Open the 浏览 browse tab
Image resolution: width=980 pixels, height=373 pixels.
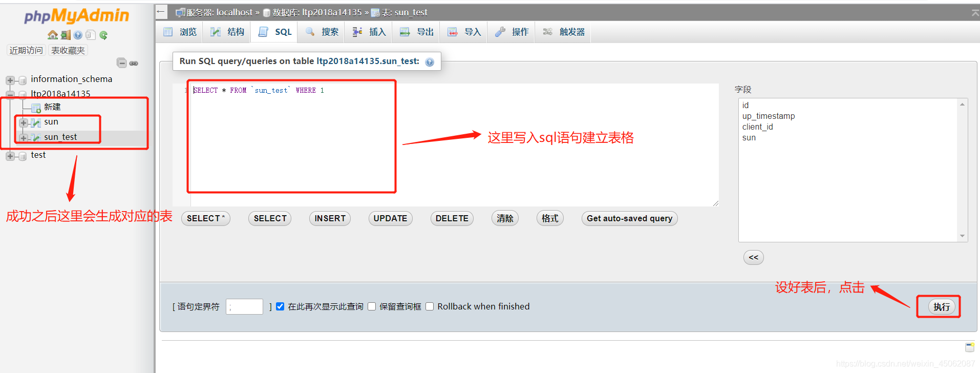tap(180, 32)
